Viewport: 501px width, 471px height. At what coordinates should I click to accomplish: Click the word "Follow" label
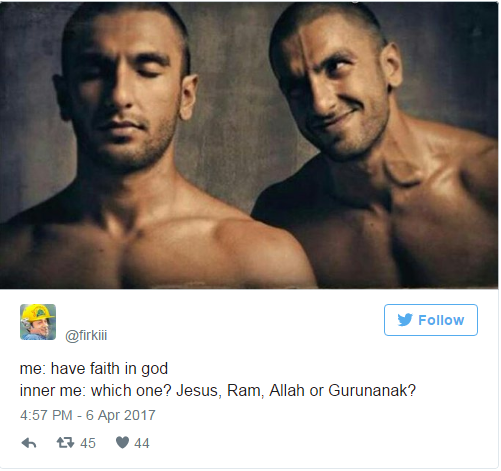(x=441, y=320)
